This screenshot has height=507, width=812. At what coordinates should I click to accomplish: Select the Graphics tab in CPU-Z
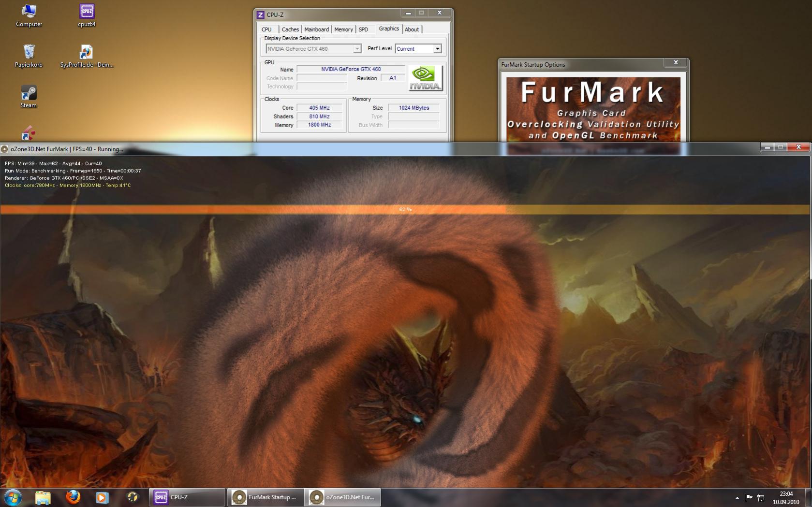pos(389,29)
